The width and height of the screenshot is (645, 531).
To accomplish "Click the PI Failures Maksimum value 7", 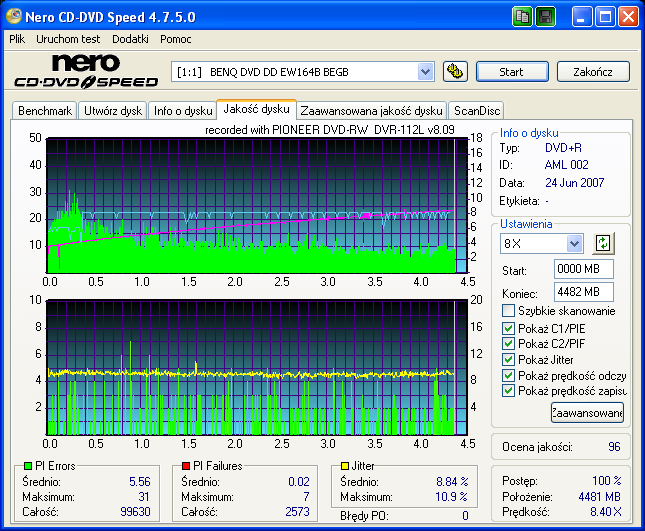I will click(306, 496).
